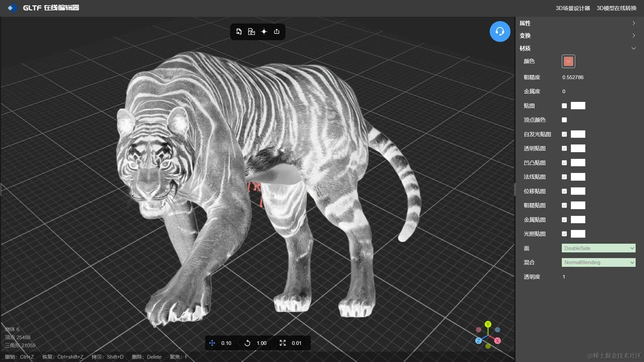644x362 pixels.
Task: Click the export share icon
Action: pyautogui.click(x=277, y=32)
